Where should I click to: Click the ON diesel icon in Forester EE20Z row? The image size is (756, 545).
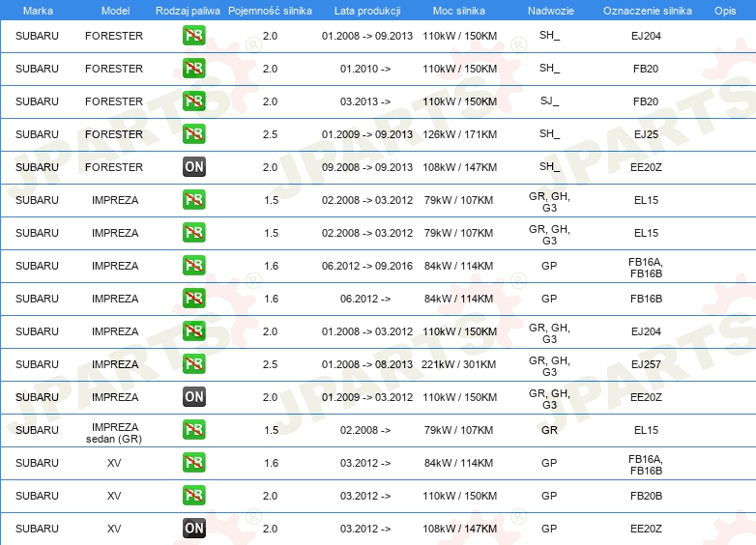(x=193, y=167)
